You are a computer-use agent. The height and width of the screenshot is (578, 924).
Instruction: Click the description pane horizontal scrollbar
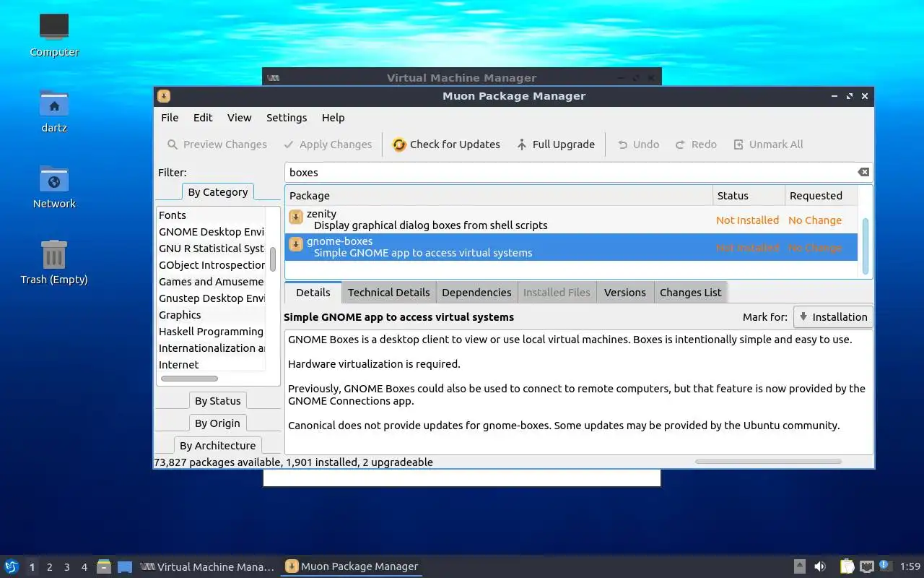(768, 461)
